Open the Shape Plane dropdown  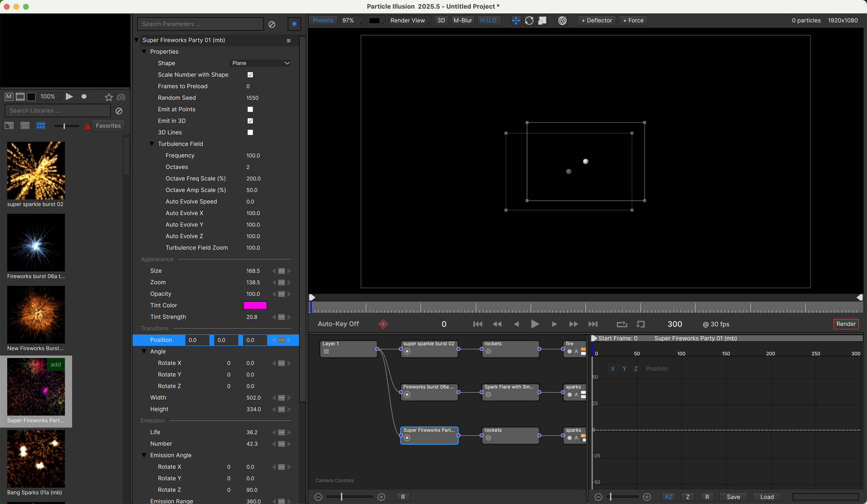[x=261, y=63]
